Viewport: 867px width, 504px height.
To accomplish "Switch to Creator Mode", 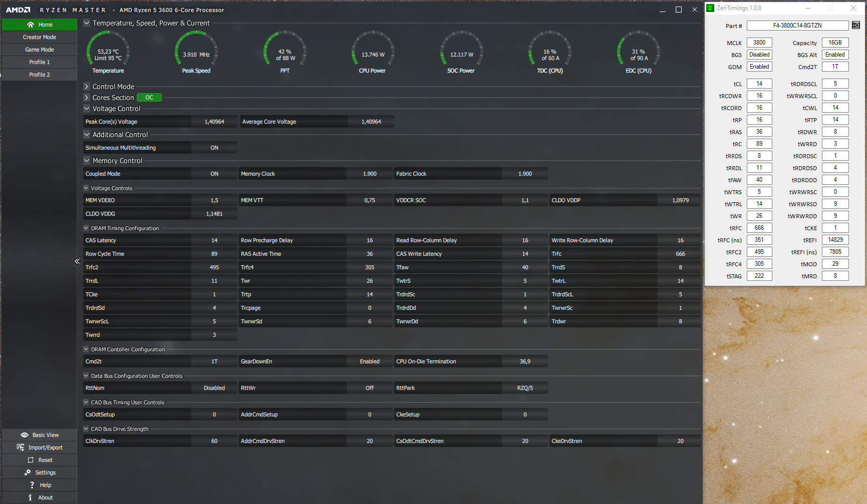I will 40,37.
